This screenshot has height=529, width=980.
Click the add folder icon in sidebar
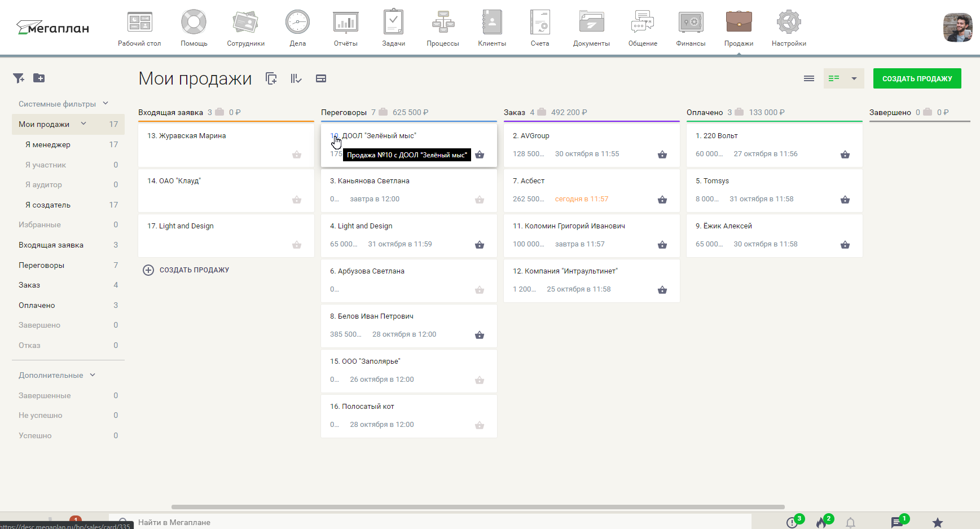39,78
